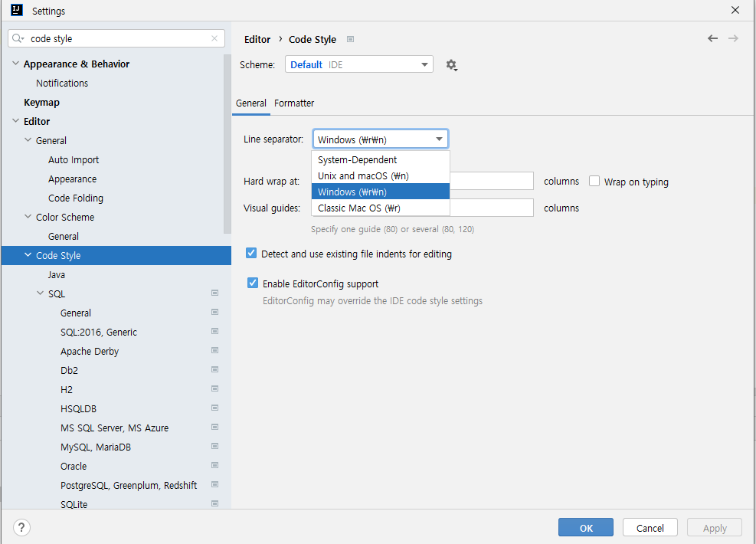756x544 pixels.
Task: Click the Apply button
Action: (714, 528)
